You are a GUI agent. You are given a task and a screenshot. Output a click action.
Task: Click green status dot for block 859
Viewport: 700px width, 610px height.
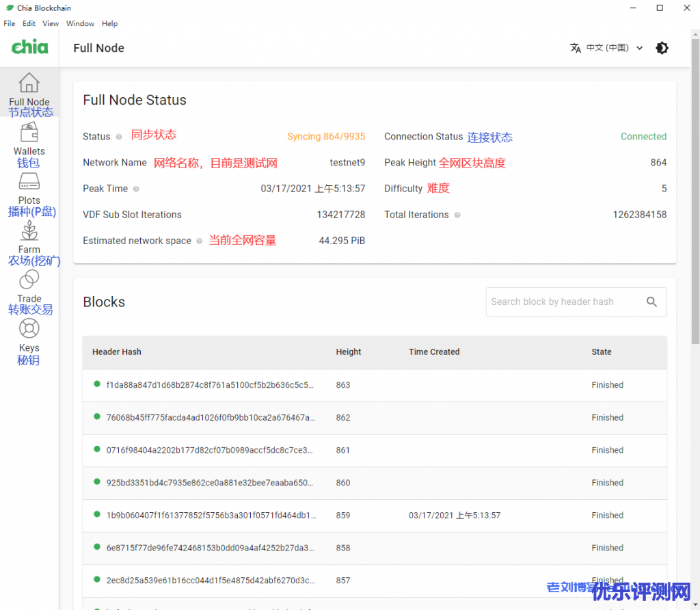(97, 514)
